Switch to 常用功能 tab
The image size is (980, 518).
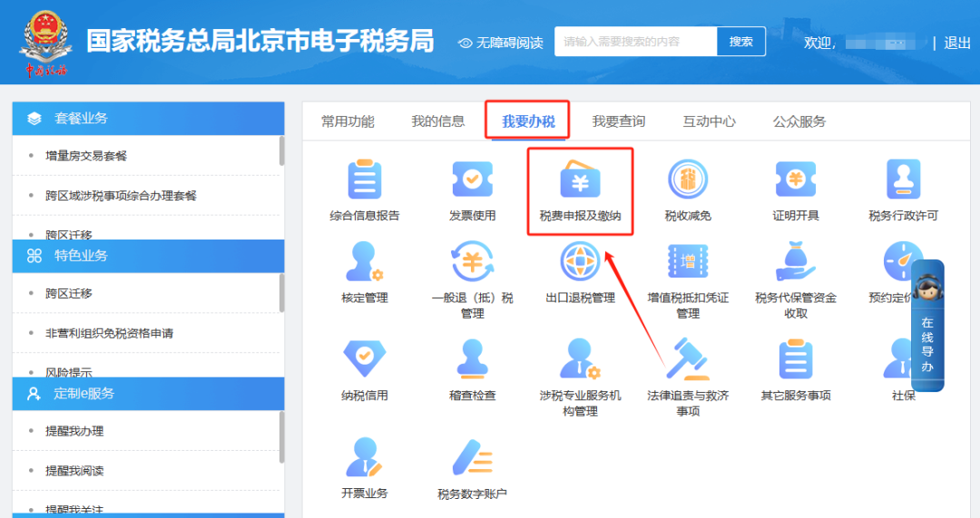348,122
